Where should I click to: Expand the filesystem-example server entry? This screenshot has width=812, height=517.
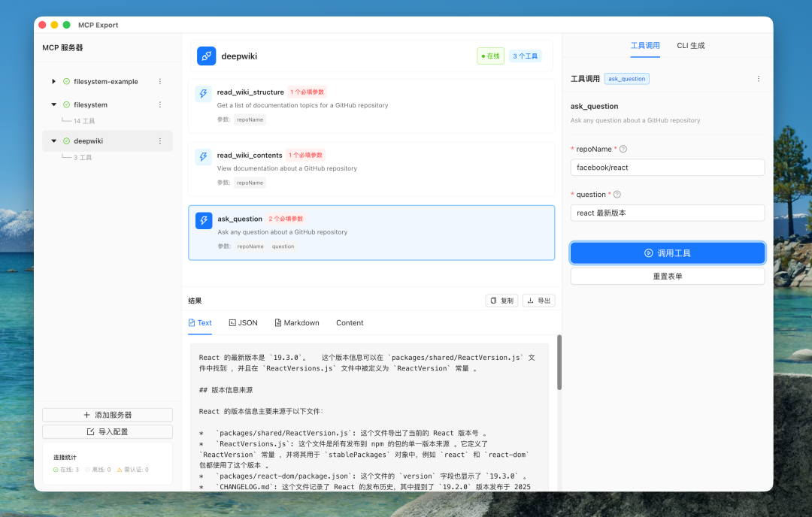(x=53, y=81)
